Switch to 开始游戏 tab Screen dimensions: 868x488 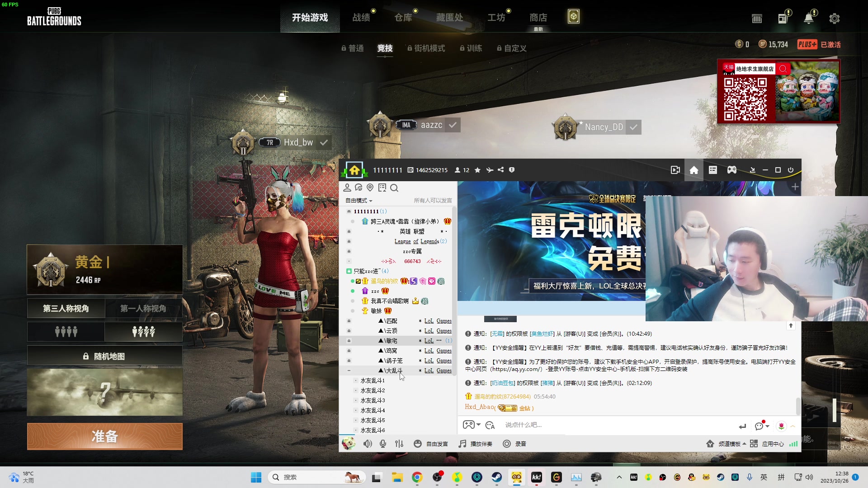(310, 18)
